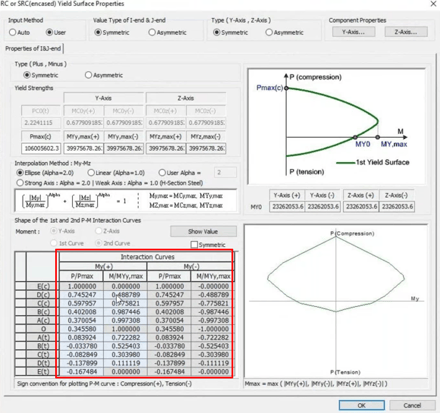
Task: Tick the Symmetric checkbox above interaction curves
Action: click(194, 245)
